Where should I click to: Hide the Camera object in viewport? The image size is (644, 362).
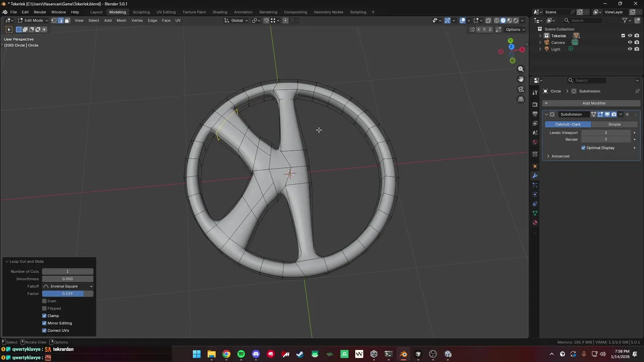[630, 42]
